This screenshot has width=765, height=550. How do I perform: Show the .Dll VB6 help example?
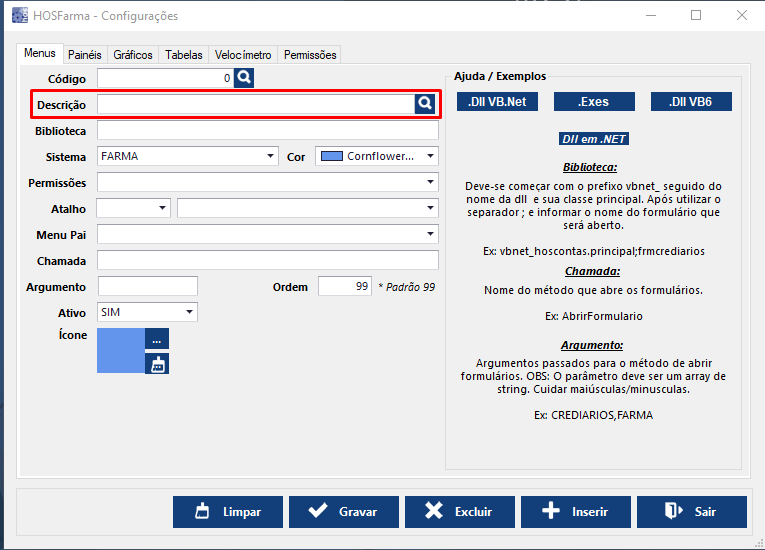coord(691,101)
